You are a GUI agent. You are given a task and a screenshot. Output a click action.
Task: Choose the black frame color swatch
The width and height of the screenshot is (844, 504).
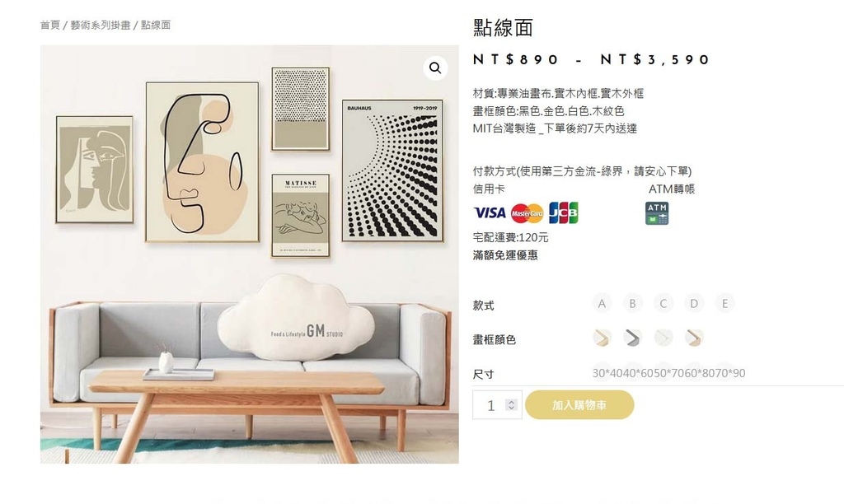(x=632, y=338)
